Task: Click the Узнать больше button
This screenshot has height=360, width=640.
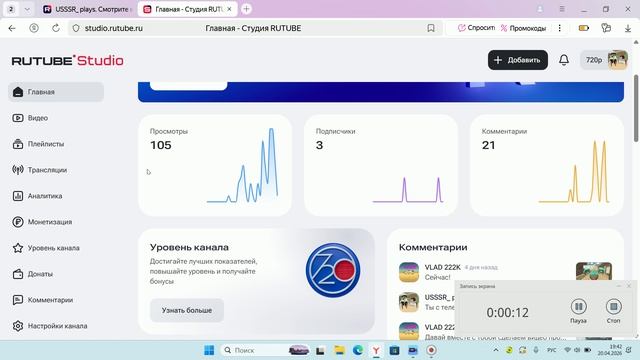Action: pos(187,310)
